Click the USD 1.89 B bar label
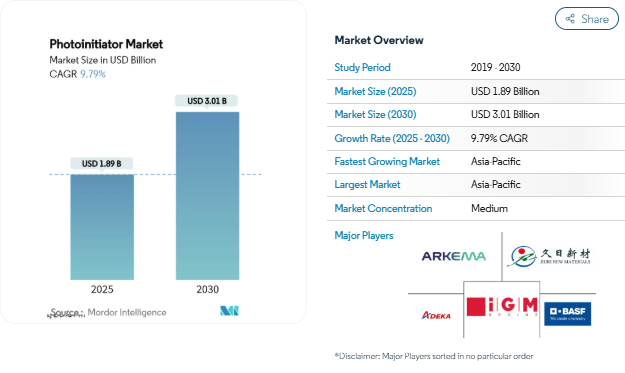Viewport: 625px width, 373px height. pyautogui.click(x=102, y=163)
